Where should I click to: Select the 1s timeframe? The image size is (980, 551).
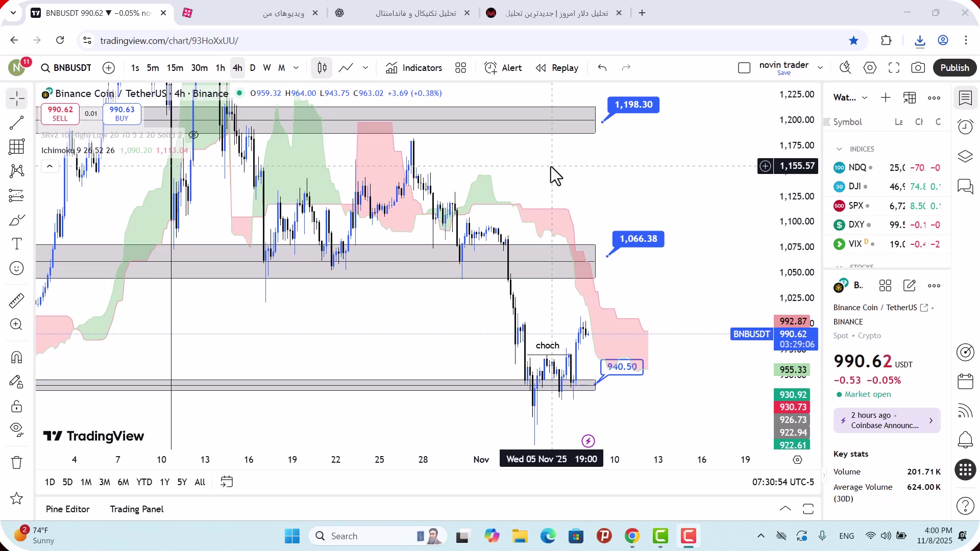[x=135, y=68]
